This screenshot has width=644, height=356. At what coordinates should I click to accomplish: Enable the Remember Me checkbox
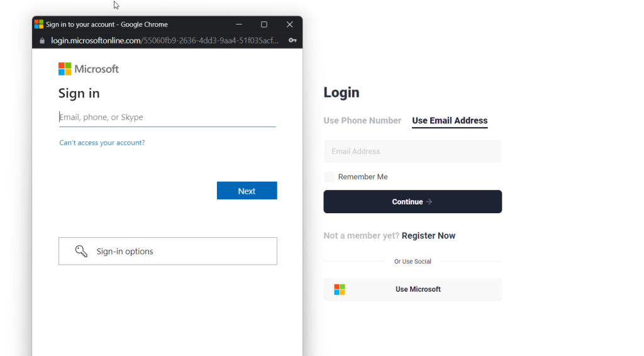(x=329, y=177)
